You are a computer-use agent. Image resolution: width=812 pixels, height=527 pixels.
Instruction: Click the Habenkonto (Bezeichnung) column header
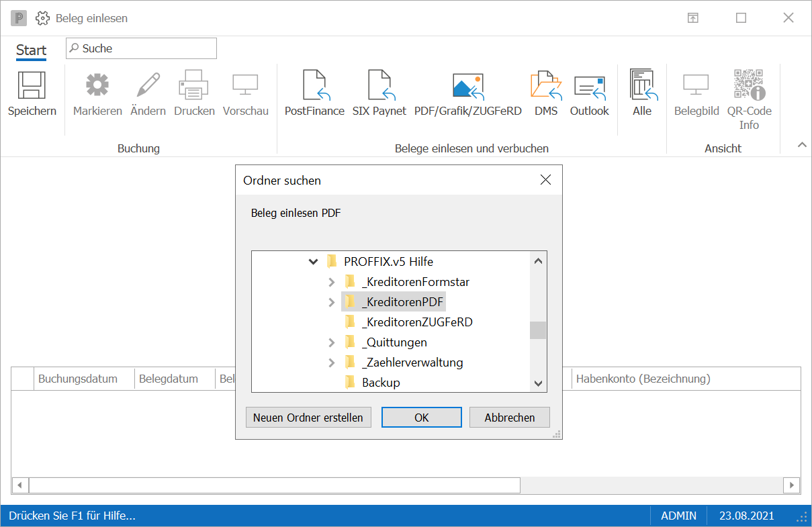coord(686,379)
